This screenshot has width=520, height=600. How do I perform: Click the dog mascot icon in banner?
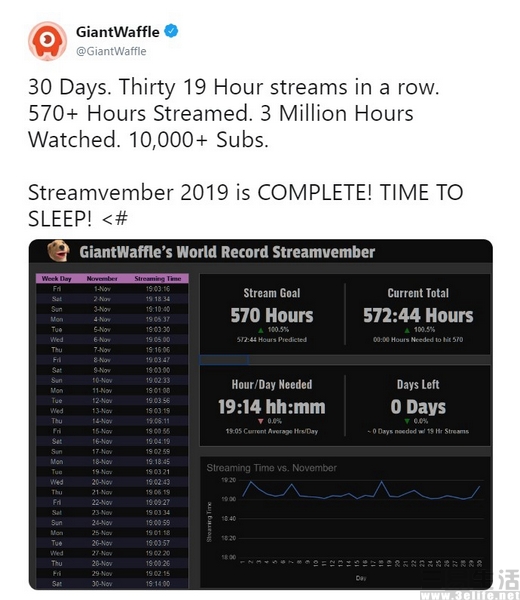pyautogui.click(x=59, y=251)
